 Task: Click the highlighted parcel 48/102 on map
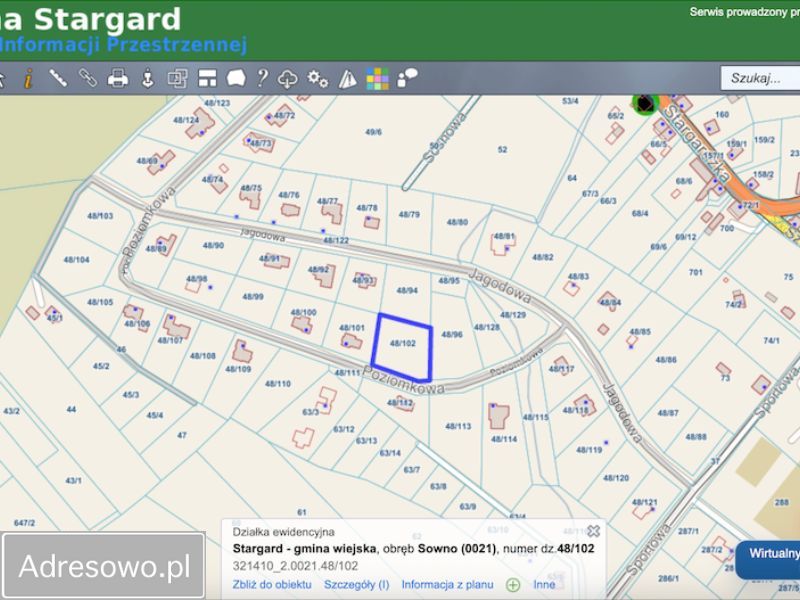click(402, 343)
